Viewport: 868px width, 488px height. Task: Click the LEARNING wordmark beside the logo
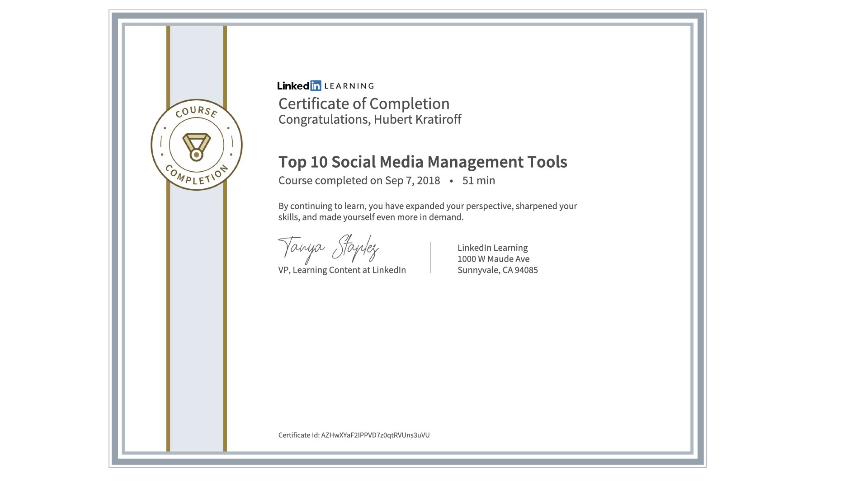tap(349, 86)
